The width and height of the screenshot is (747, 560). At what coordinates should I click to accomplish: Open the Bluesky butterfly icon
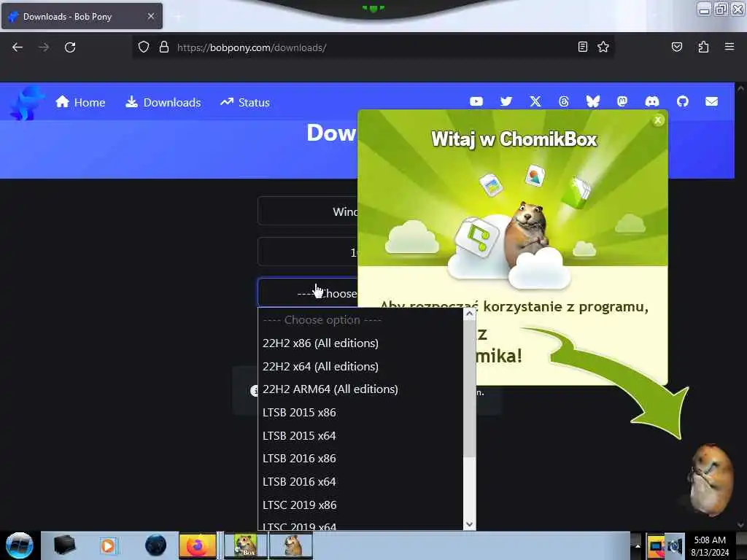tap(593, 101)
